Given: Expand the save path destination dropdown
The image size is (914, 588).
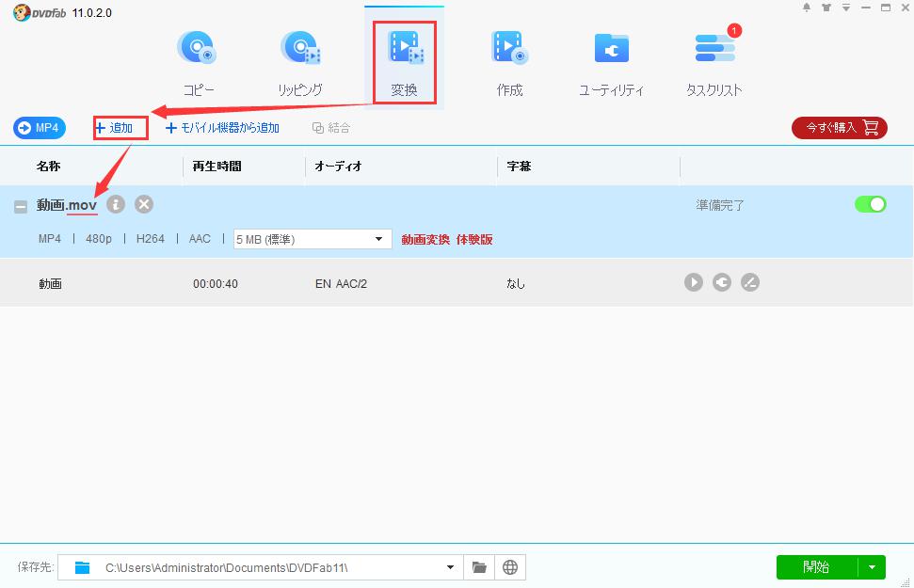Looking at the screenshot, I should pyautogui.click(x=450, y=566).
